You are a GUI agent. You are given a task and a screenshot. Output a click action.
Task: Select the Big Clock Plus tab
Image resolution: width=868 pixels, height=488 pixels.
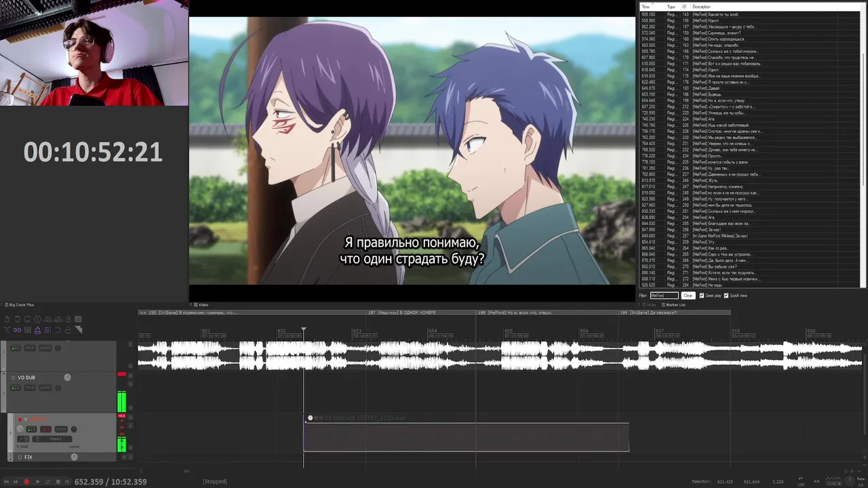[19, 305]
